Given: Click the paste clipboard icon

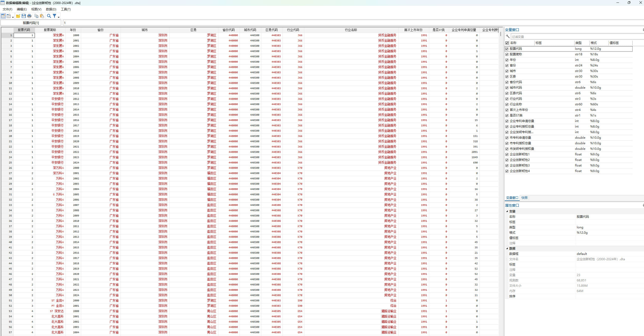Looking at the screenshot, I should 42,16.
